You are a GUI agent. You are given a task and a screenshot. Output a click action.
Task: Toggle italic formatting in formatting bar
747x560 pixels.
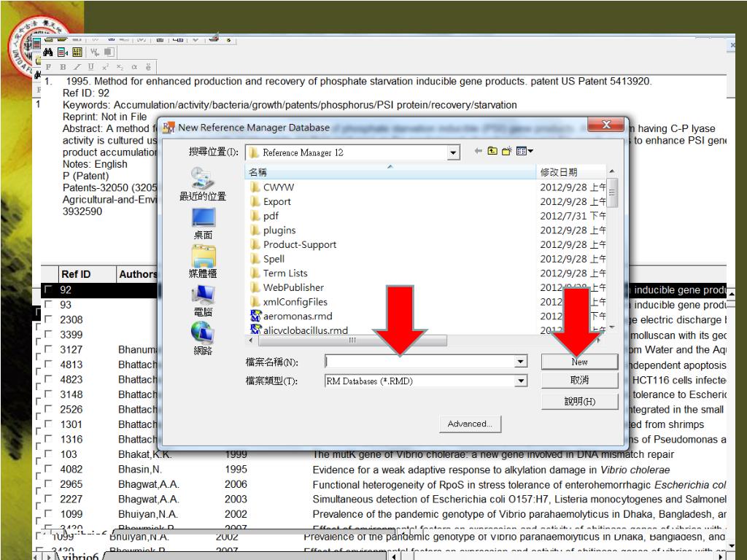pos(77,67)
